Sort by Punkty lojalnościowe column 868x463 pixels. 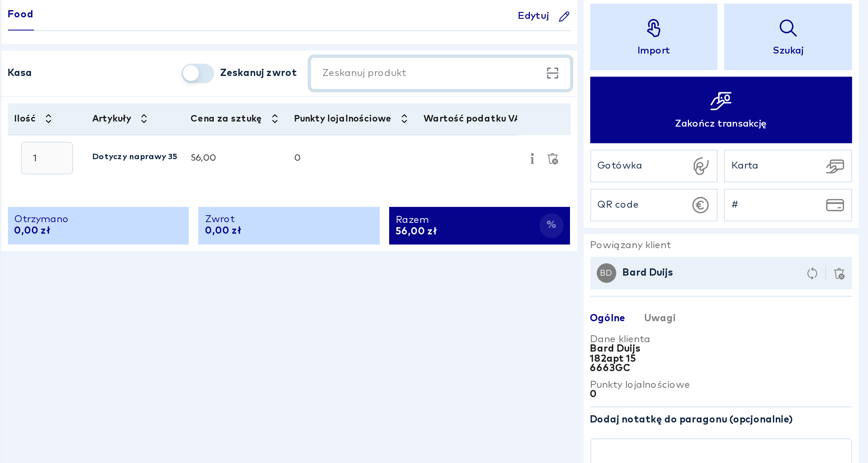coord(404,119)
